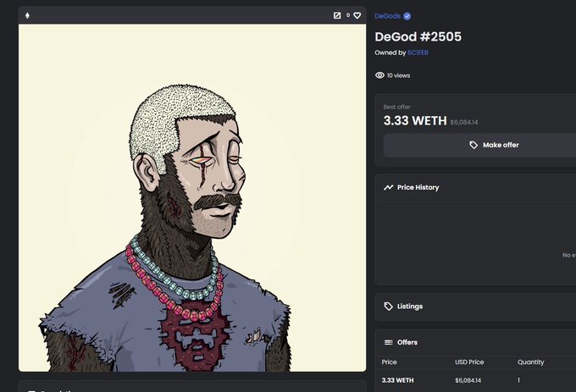
Task: Open the owner profile 6C1FEB
Action: [418, 52]
